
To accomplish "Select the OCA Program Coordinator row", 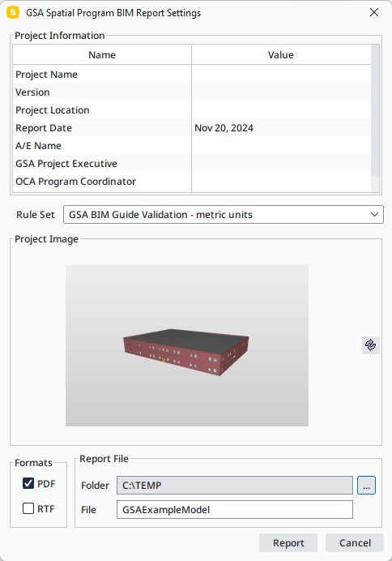I will tap(191, 182).
